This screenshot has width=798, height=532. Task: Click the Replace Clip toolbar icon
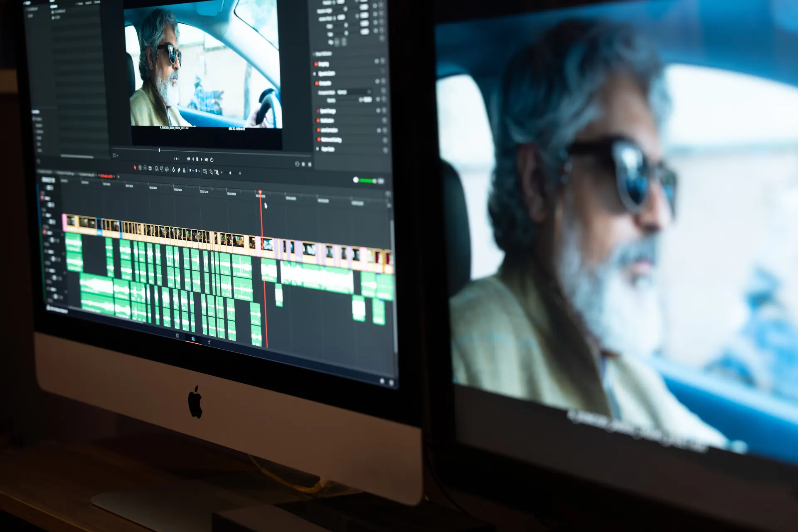pos(167,169)
